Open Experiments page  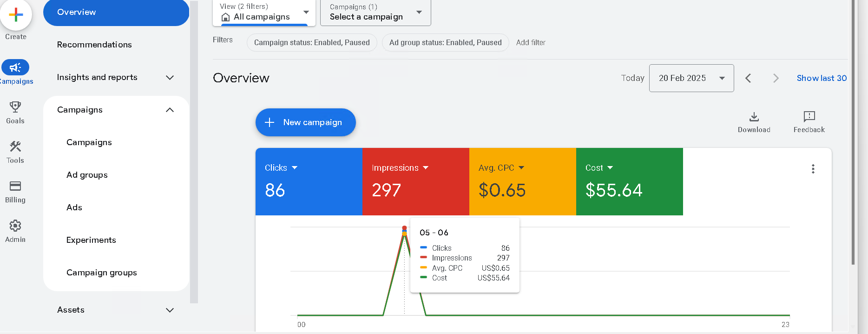click(91, 240)
